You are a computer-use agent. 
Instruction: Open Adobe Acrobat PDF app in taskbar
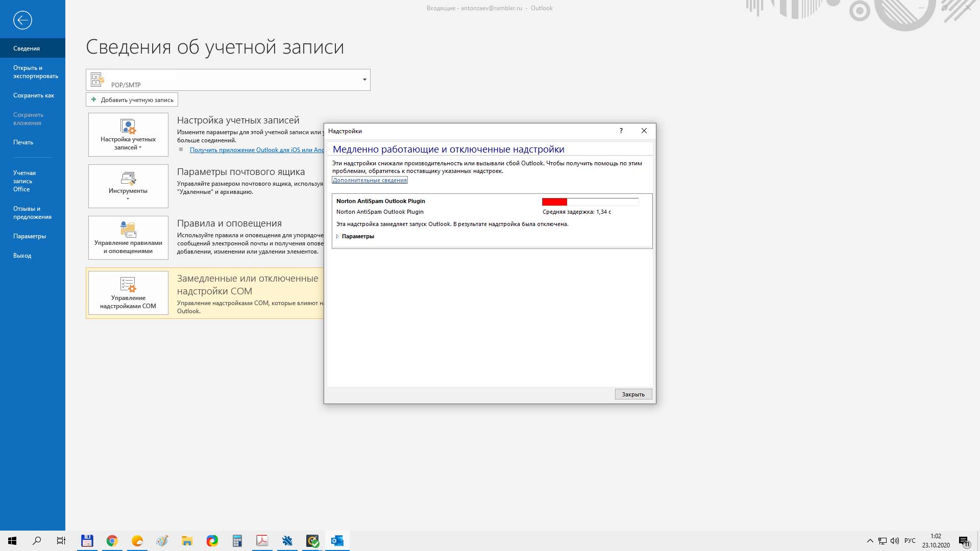(x=262, y=541)
